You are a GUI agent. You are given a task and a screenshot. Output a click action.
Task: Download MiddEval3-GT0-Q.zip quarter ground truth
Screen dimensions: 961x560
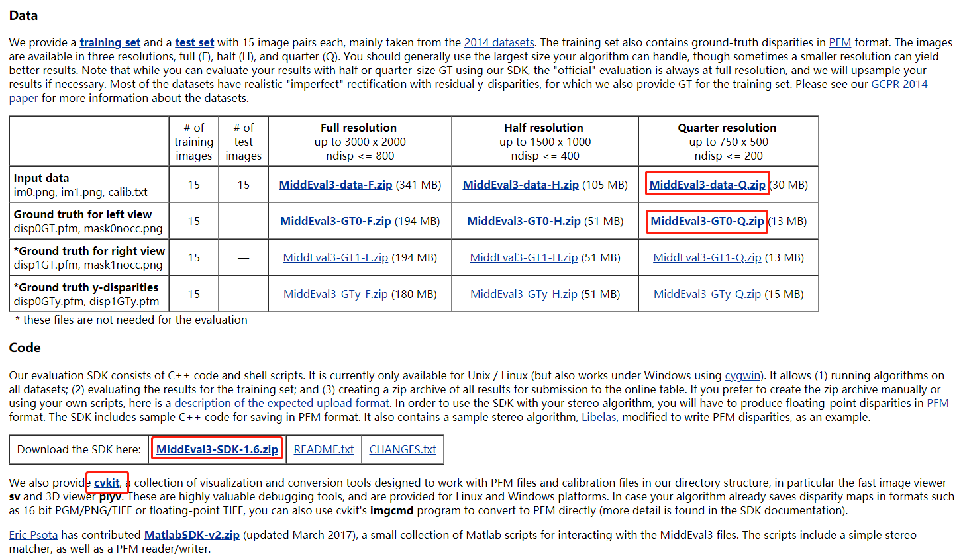pos(707,220)
